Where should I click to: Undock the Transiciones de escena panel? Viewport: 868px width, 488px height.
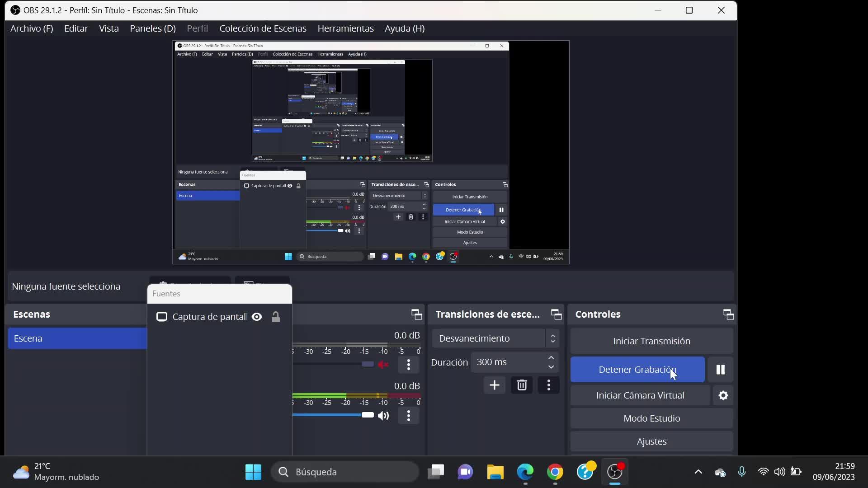click(x=557, y=314)
